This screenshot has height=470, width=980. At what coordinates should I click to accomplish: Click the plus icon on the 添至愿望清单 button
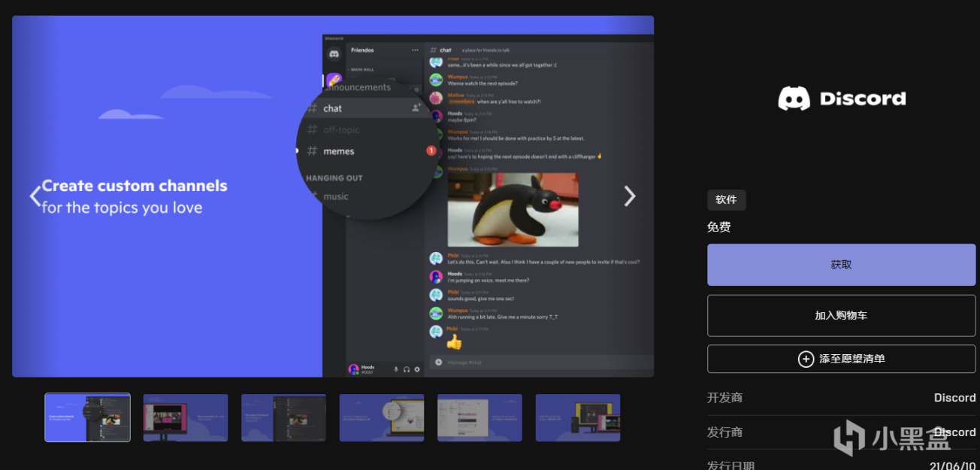tap(806, 359)
